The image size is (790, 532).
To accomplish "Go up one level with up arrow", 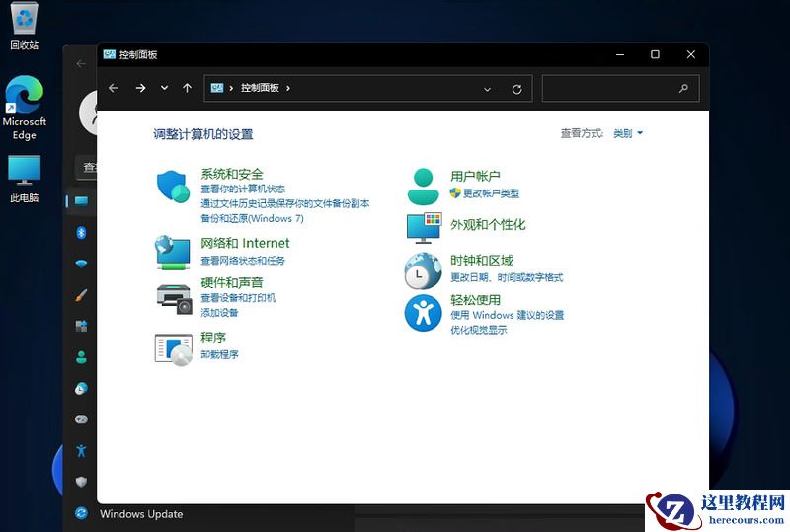I will pyautogui.click(x=187, y=88).
